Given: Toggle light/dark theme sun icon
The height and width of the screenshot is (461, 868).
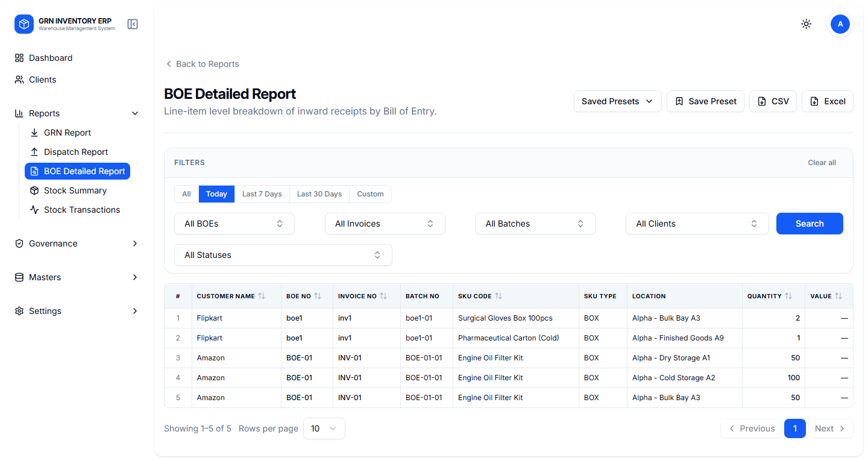Looking at the screenshot, I should click(806, 24).
